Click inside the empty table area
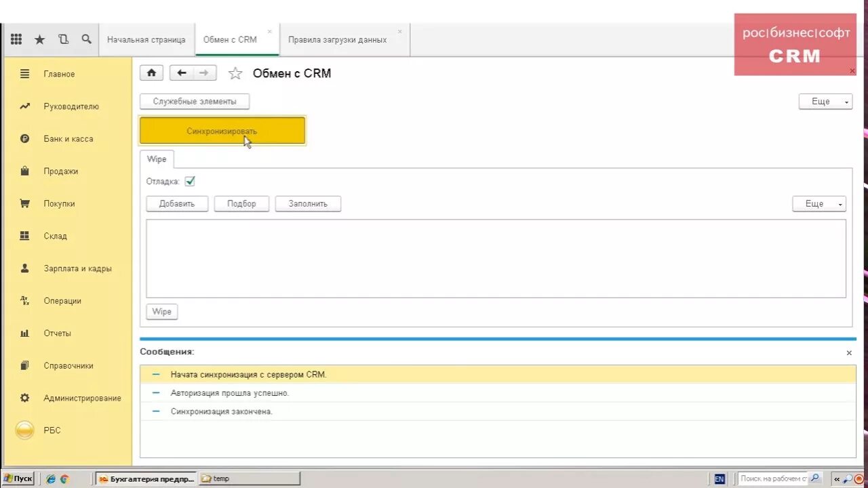 click(496, 258)
